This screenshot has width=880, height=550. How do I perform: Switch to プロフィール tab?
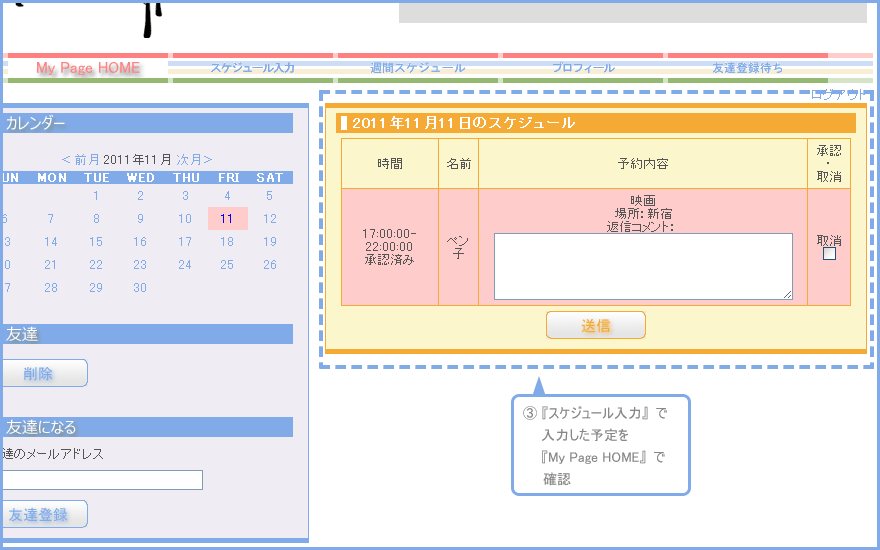[x=583, y=68]
